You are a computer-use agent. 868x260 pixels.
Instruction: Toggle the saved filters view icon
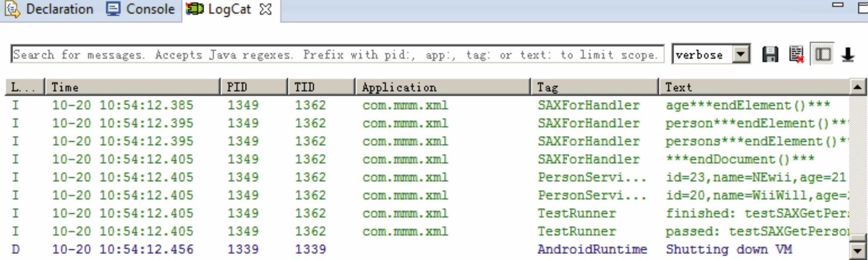tap(822, 54)
